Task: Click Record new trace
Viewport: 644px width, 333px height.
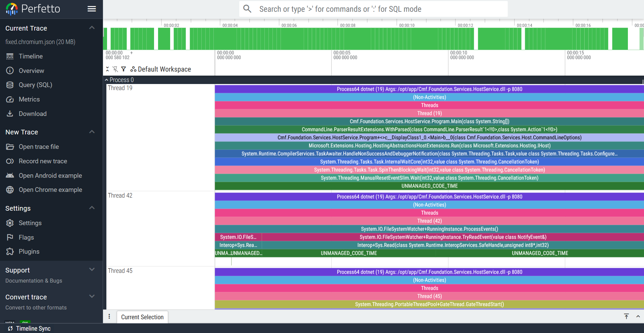Action: (43, 161)
